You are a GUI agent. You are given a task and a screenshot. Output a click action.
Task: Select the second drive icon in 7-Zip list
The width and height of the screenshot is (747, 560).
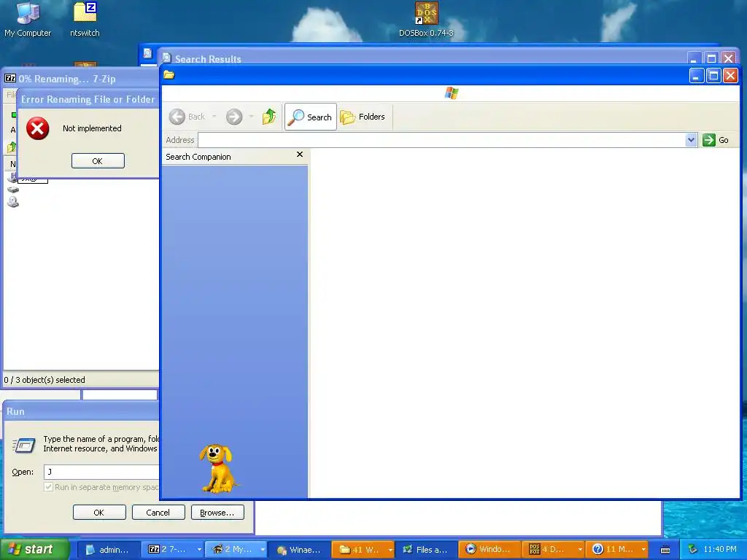click(13, 190)
